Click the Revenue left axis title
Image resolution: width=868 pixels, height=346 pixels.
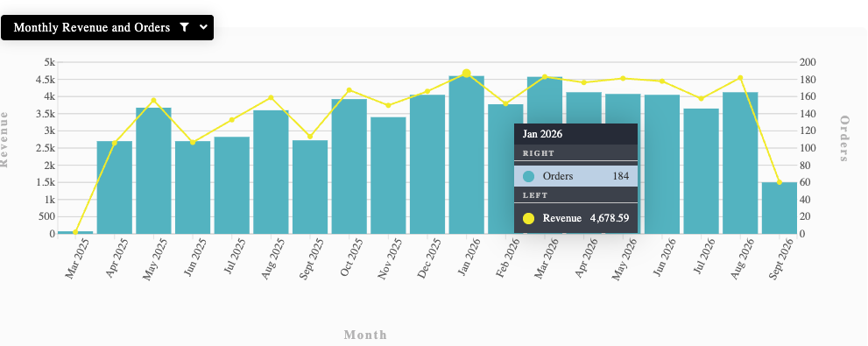(x=4, y=139)
